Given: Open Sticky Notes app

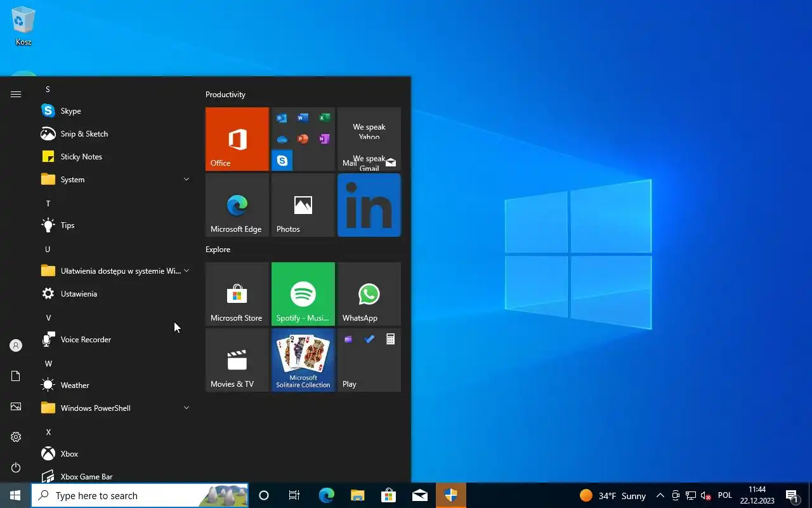Looking at the screenshot, I should click(115, 157).
